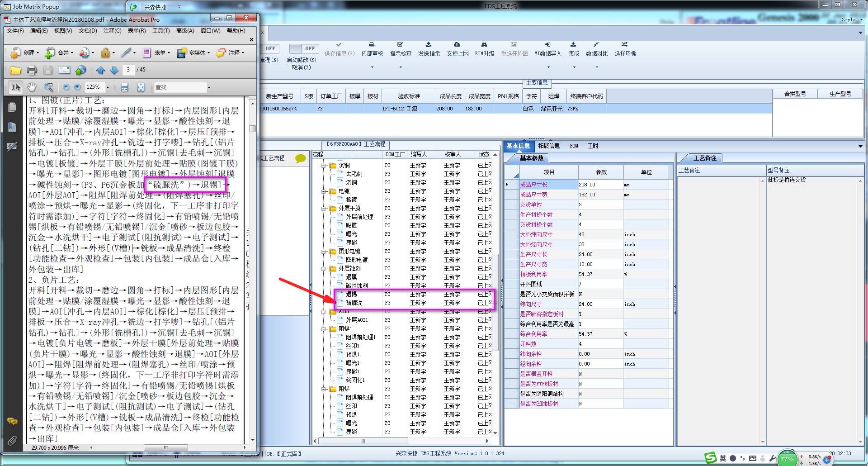The height and width of the screenshot is (466, 868).
Task: Click the Sogou input method tray icon
Action: pos(711,458)
